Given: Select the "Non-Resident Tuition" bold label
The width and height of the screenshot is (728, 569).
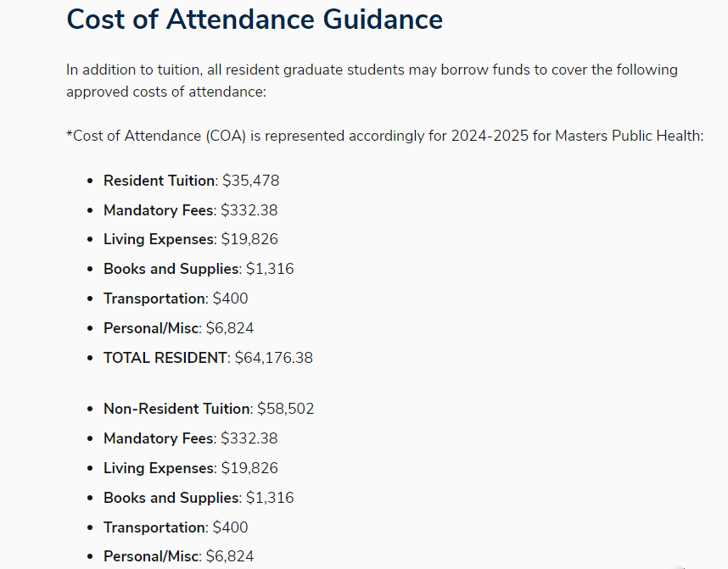Looking at the screenshot, I should pos(176,409).
